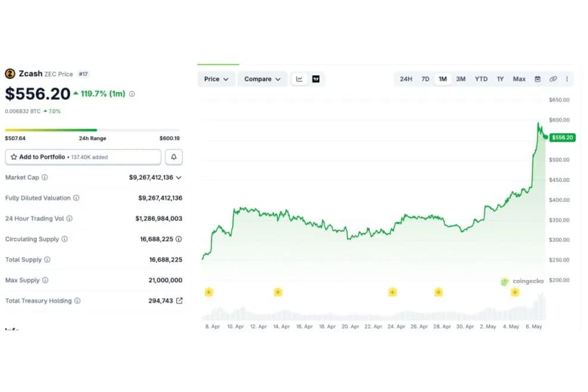Click the Max Supply value 21,000,000
Image resolution: width=588 pixels, height=392 pixels.
tap(165, 280)
